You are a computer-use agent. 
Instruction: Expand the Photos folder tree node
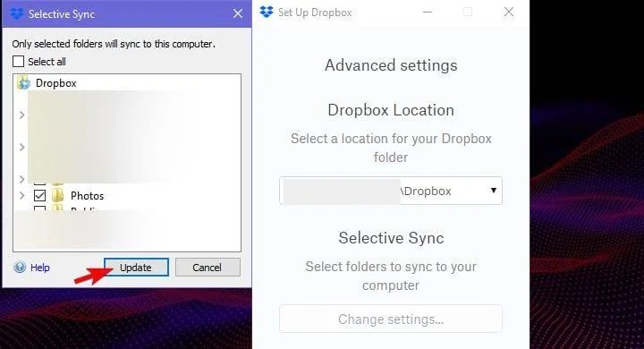point(21,195)
